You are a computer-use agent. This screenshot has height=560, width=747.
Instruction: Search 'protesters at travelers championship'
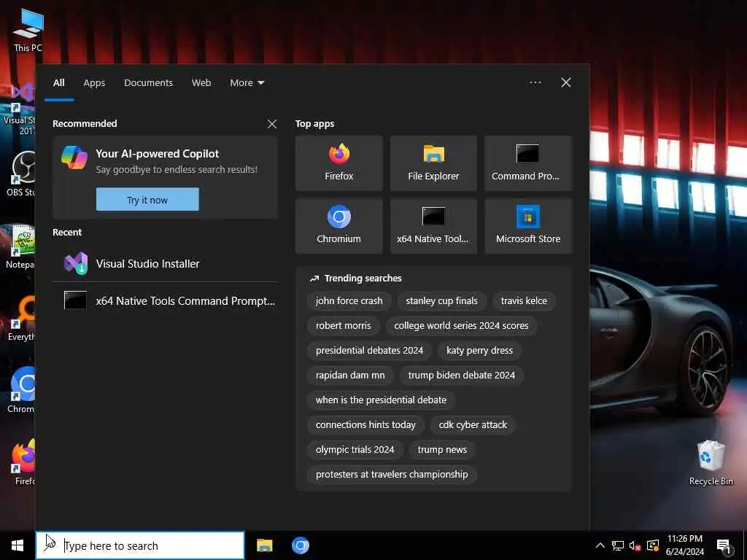(392, 474)
